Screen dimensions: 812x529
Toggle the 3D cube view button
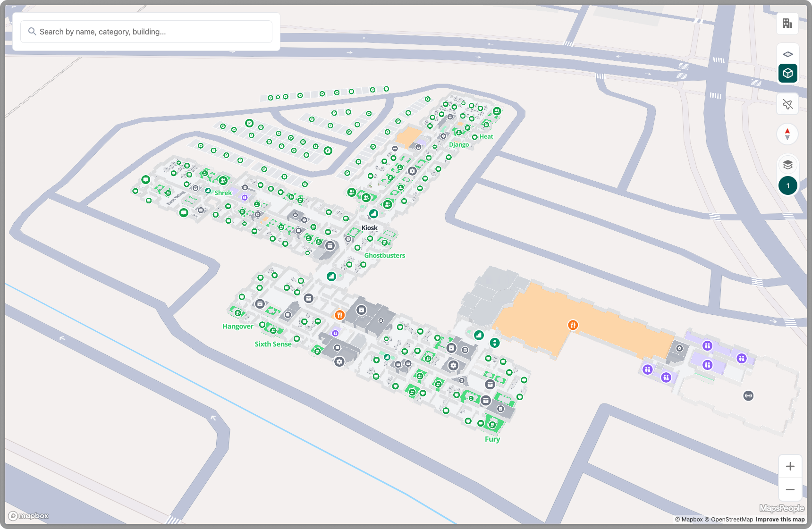[x=787, y=73]
